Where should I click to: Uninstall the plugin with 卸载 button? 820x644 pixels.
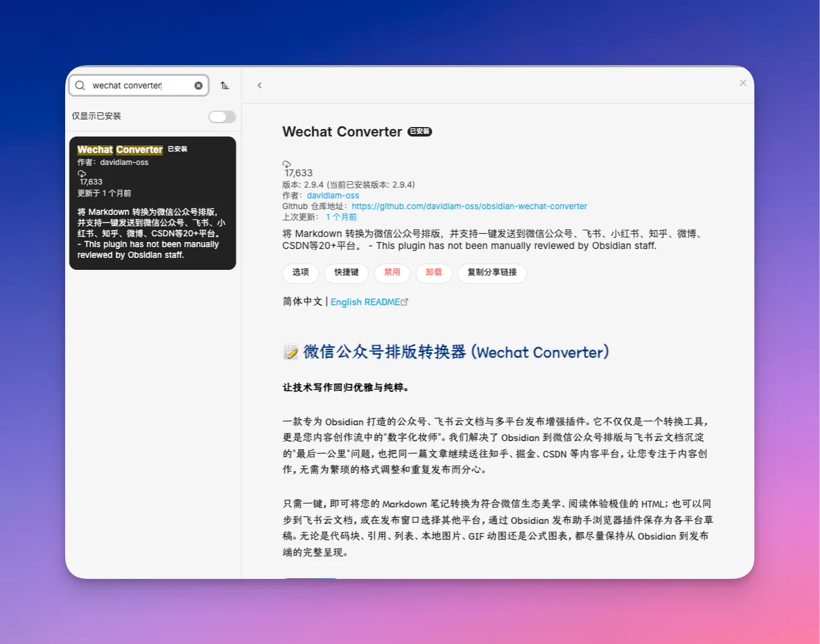[x=434, y=272]
